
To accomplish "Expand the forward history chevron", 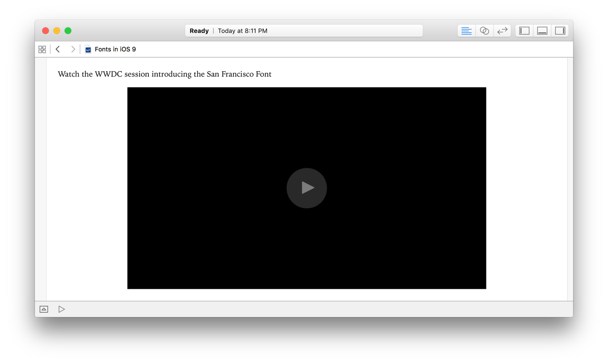I will click(x=73, y=49).
